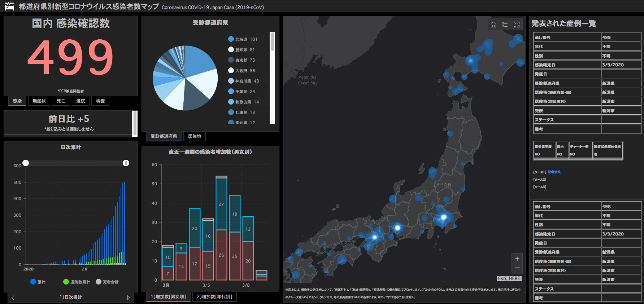Screen dimensions: 644x304
Task: Toggle the 累計 series in chart legend
Action: [38, 282]
